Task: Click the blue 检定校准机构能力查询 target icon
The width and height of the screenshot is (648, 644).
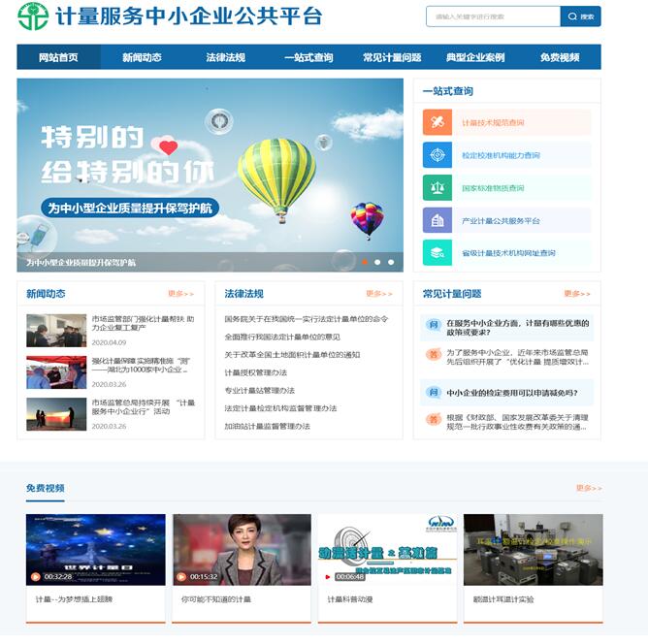Action: [x=437, y=155]
